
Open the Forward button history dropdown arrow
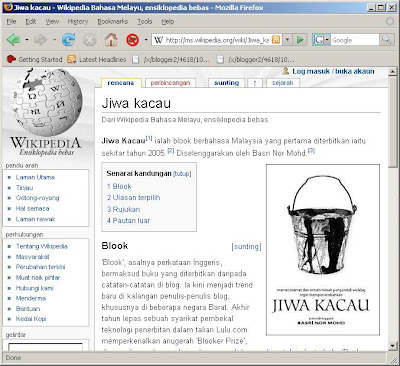tap(54, 40)
